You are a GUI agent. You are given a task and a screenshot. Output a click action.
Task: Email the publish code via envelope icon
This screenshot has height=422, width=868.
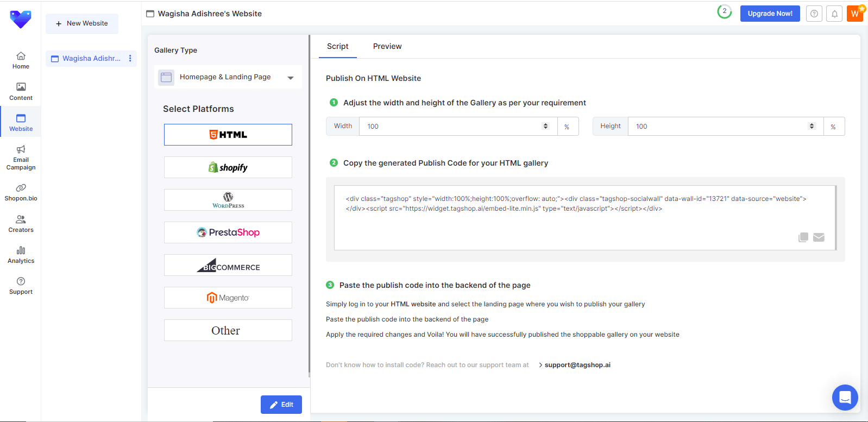(x=819, y=237)
